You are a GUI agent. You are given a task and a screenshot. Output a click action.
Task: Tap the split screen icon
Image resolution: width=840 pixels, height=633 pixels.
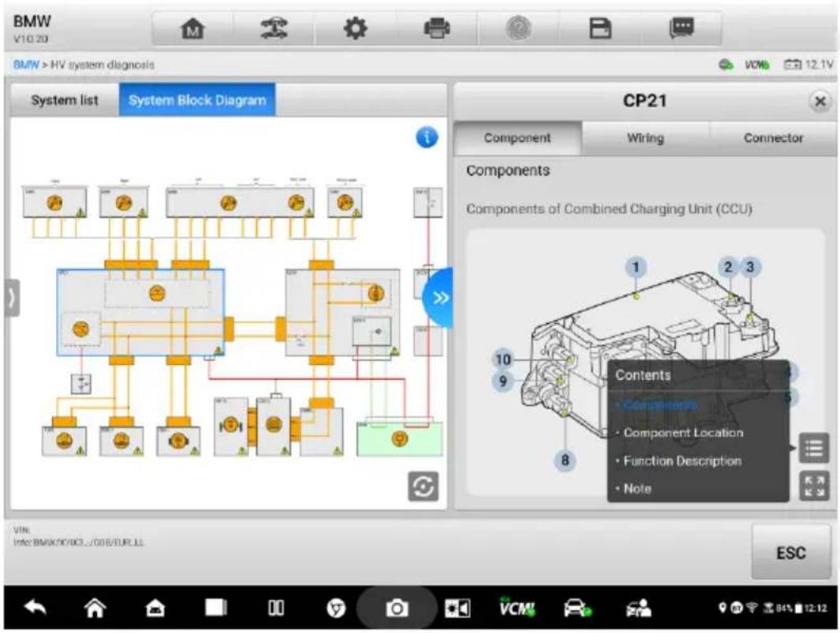pos(276,607)
